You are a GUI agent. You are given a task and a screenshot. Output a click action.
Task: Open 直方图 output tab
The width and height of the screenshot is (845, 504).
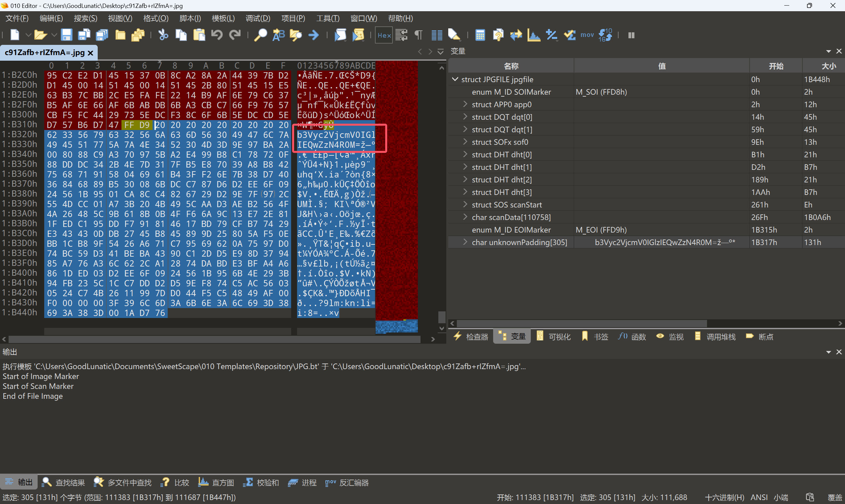(216, 482)
